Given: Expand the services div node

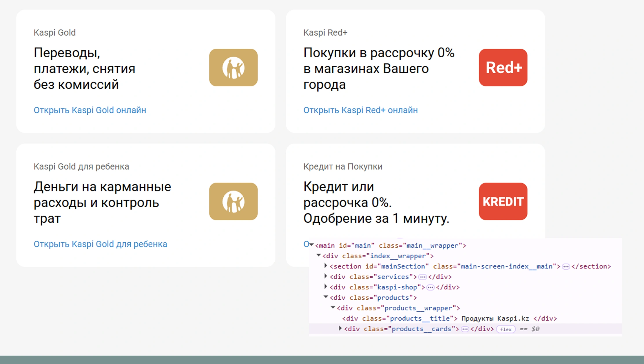Looking at the screenshot, I should click(326, 276).
